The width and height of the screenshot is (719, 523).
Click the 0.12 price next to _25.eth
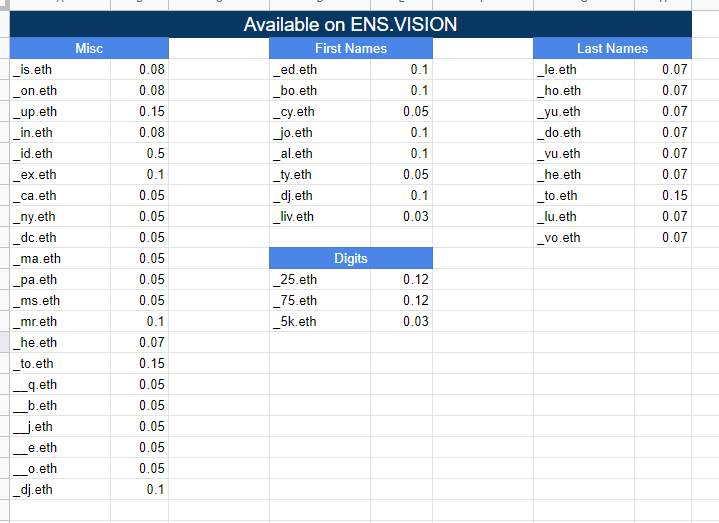tap(402, 280)
